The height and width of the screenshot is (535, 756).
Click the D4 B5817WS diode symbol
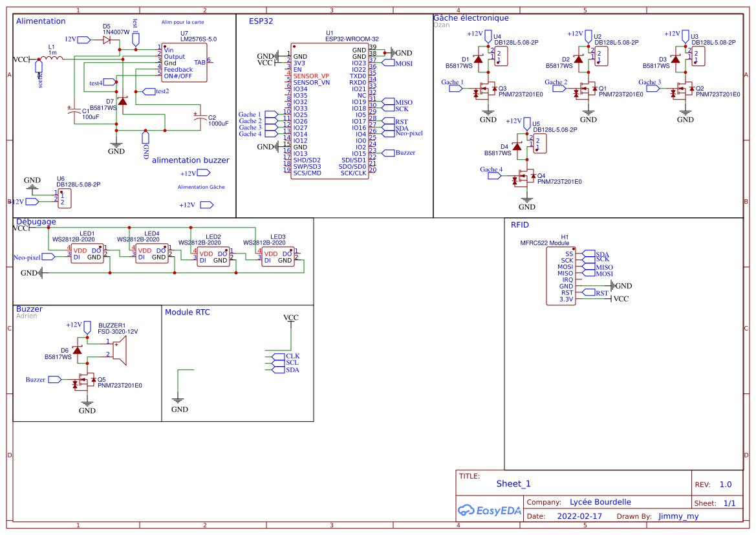click(x=517, y=146)
